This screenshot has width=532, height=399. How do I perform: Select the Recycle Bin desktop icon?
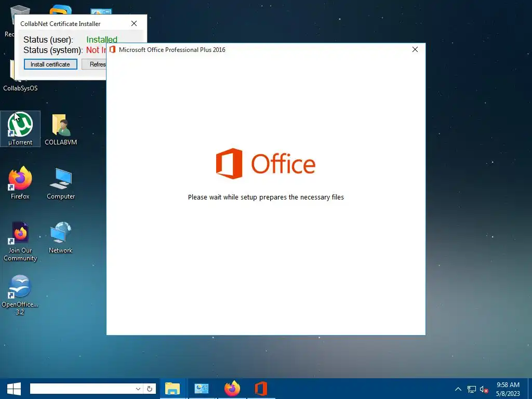[9, 21]
